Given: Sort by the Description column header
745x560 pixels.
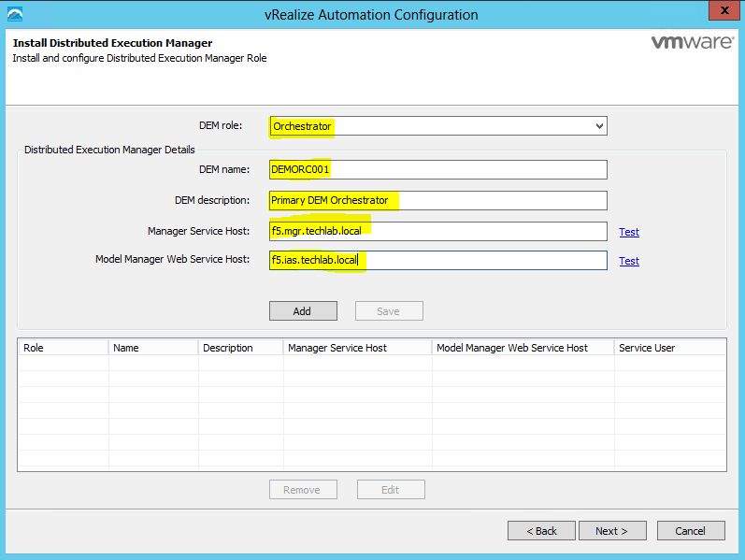Looking at the screenshot, I should 240,348.
